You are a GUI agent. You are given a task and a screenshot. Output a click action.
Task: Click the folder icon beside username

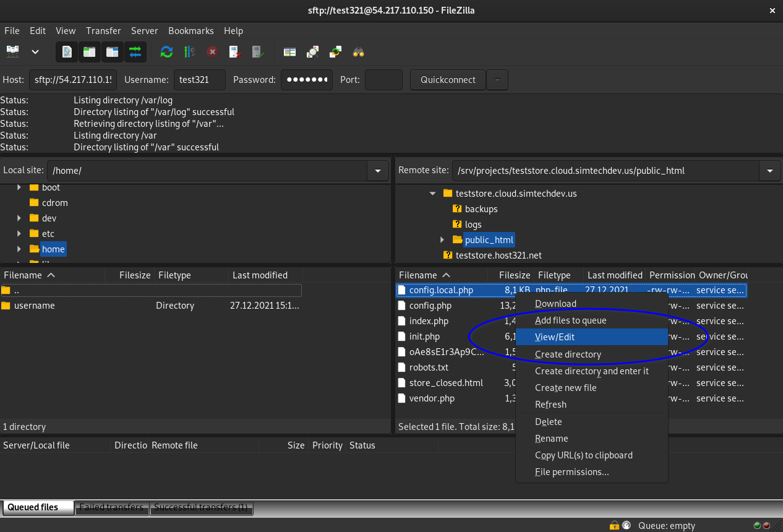6,306
